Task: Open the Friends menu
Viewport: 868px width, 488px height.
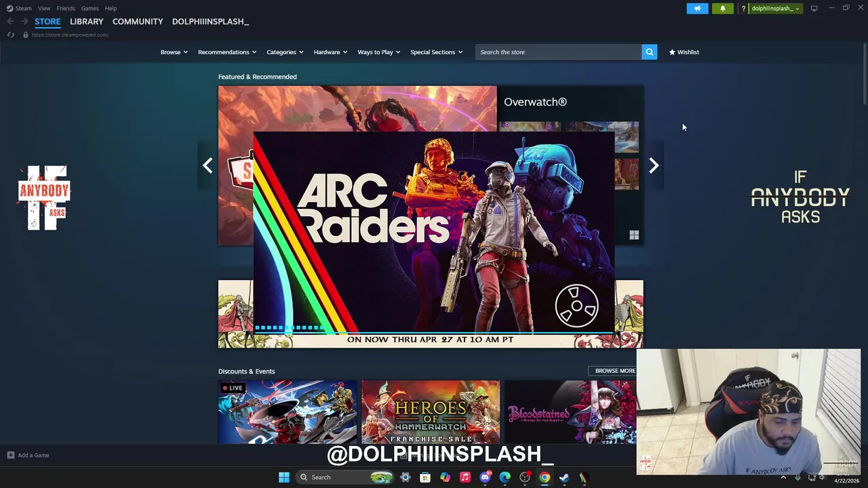Action: point(66,8)
